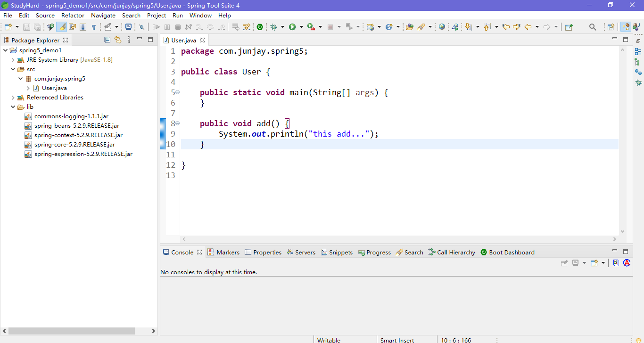Toggle Mark Occurrences highlighter
Image resolution: width=644 pixels, height=343 pixels.
[62, 27]
